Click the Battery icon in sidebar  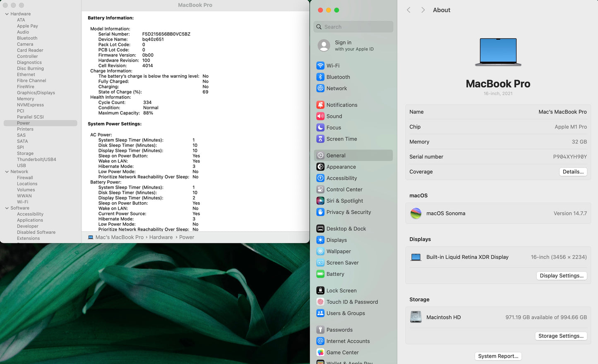pos(320,274)
